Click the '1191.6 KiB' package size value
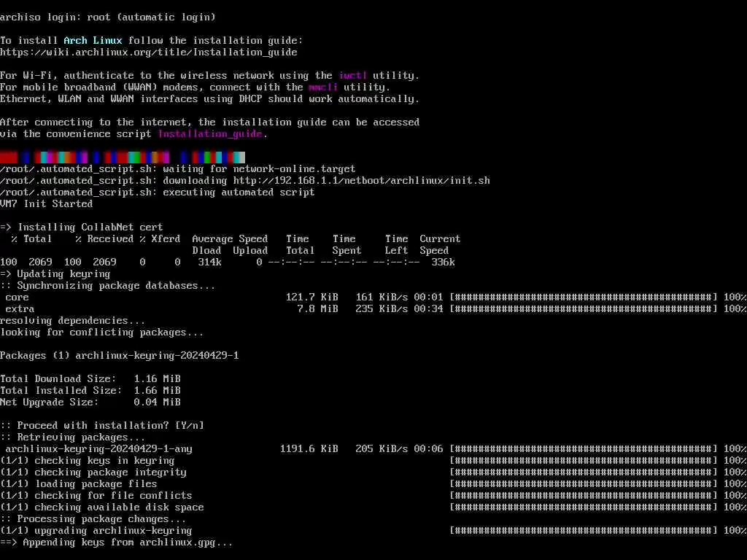This screenshot has width=747, height=560. [309, 449]
